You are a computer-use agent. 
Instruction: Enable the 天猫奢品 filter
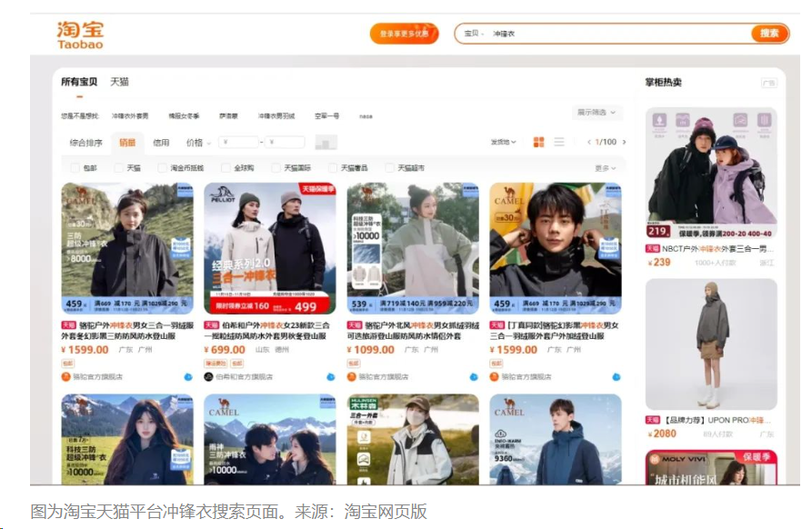click(x=333, y=168)
